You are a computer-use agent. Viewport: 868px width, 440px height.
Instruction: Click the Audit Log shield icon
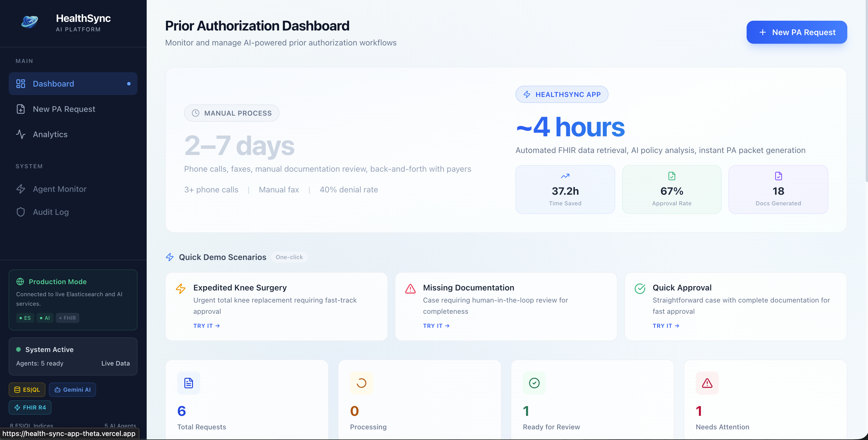(20, 212)
